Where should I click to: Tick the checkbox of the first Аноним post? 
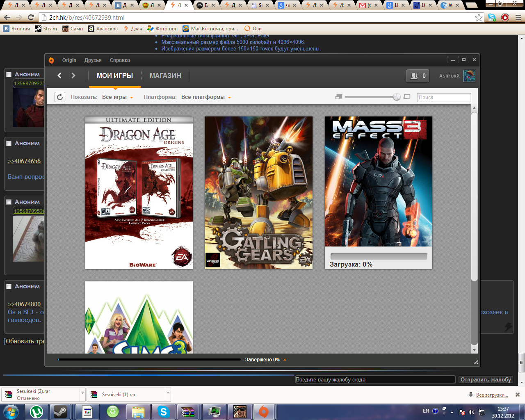9,74
